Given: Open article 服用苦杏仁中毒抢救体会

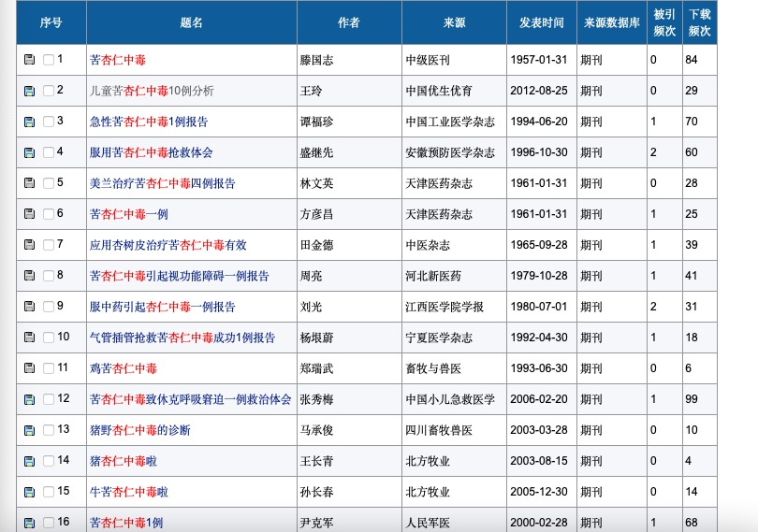Looking at the screenshot, I should (x=151, y=152).
